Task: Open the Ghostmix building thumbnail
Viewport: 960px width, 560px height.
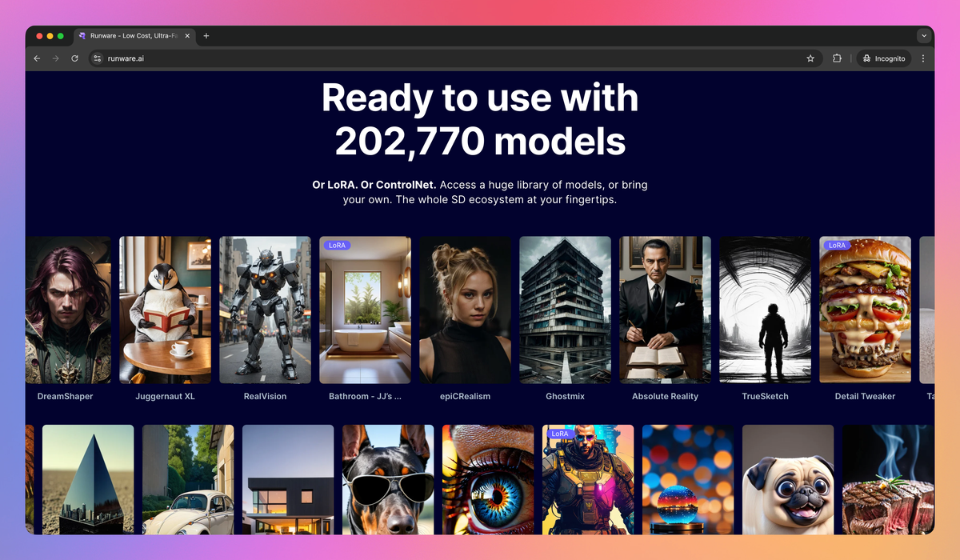Action: pyautogui.click(x=565, y=310)
